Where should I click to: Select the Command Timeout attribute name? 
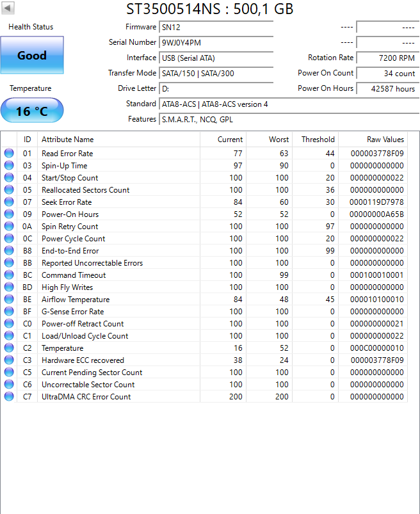(74, 275)
